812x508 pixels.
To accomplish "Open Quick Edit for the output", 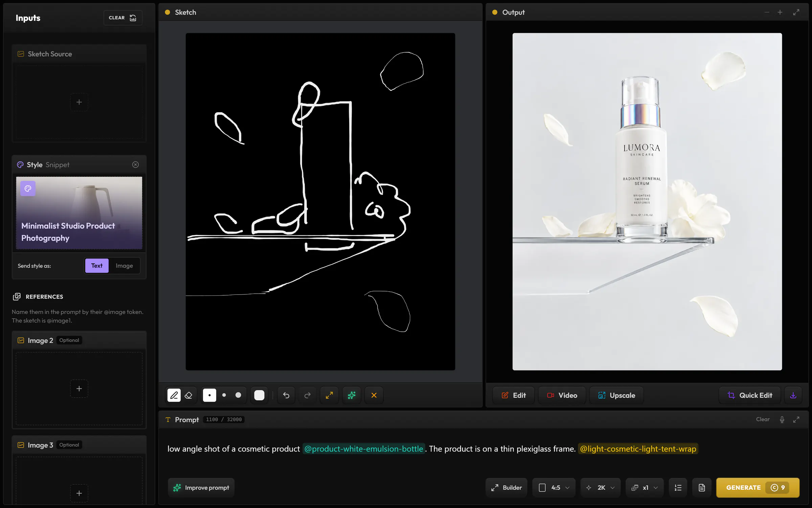I will 750,395.
